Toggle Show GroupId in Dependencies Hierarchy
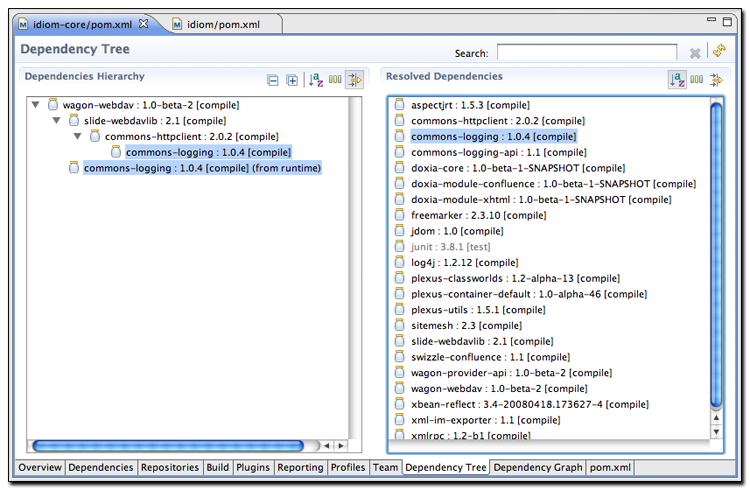750x490 pixels. [x=335, y=80]
